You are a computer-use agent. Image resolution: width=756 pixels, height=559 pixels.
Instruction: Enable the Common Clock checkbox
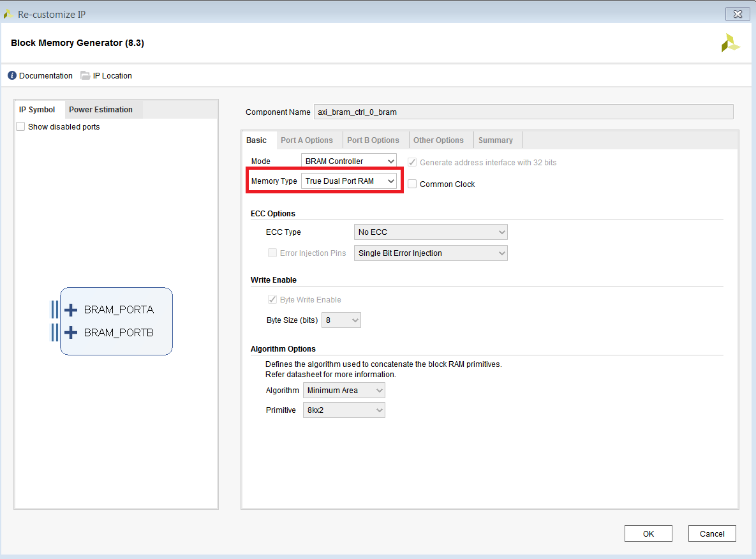412,184
